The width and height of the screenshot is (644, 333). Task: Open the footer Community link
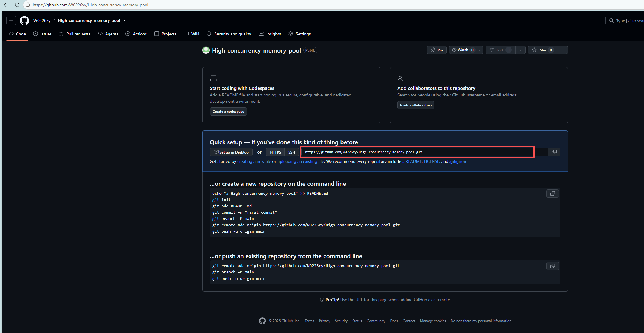[x=376, y=321]
